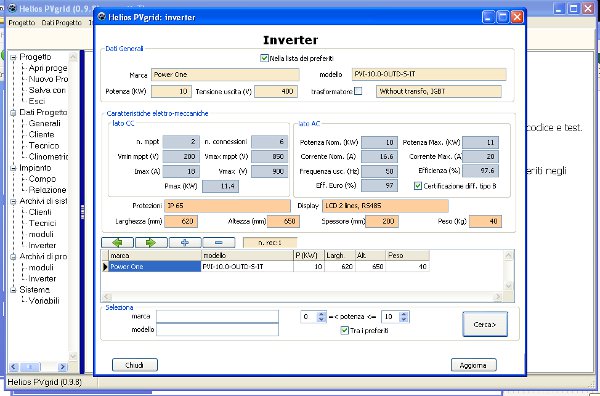This screenshot has height=396, width=600.
Task: Collapse the Dati Progetto tree node
Action: [x=14, y=113]
